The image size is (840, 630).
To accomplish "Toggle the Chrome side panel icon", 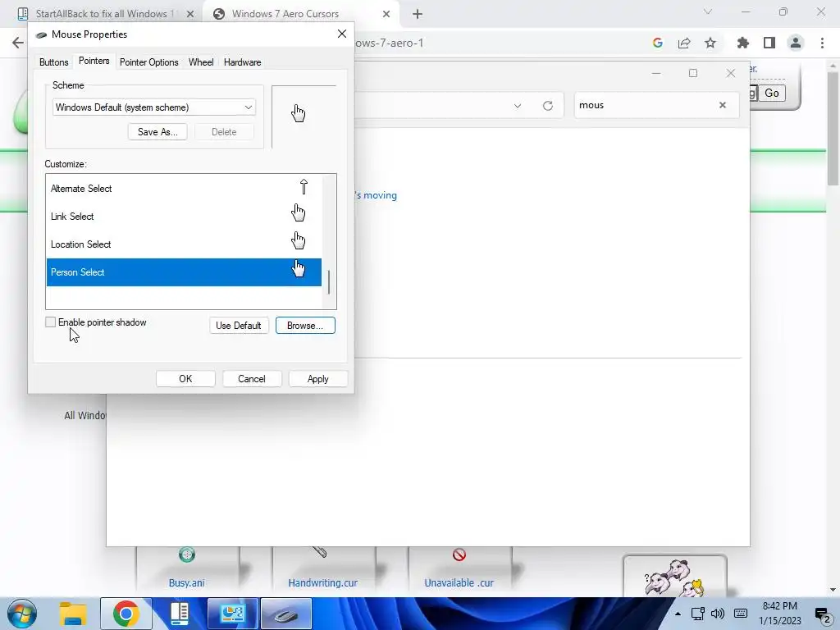I will coord(769,43).
